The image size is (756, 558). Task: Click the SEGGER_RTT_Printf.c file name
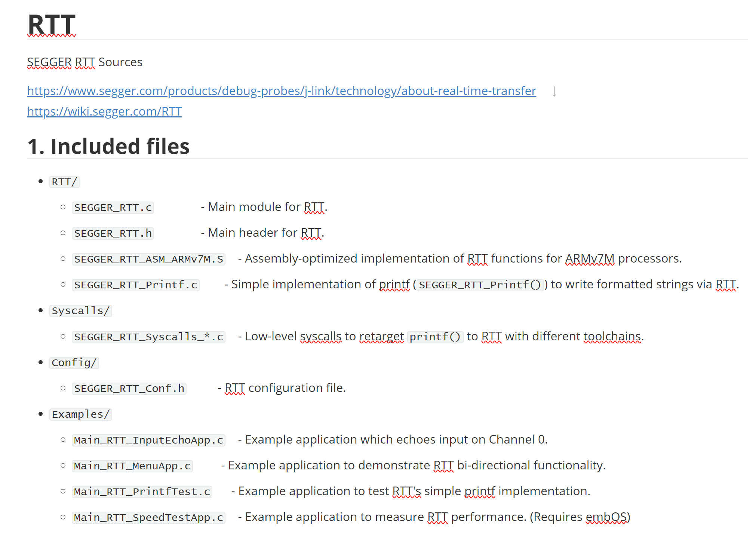(136, 285)
